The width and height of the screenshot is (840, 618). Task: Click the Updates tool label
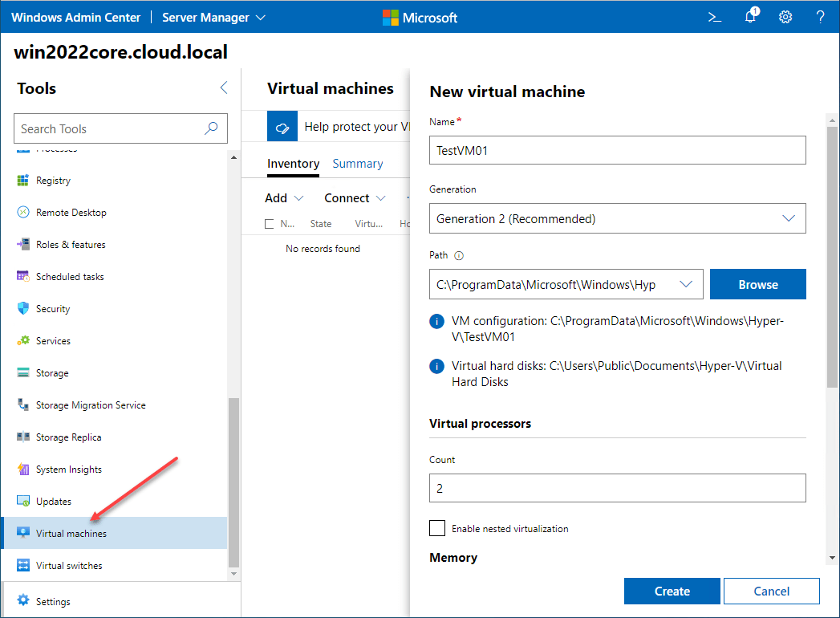click(x=54, y=502)
